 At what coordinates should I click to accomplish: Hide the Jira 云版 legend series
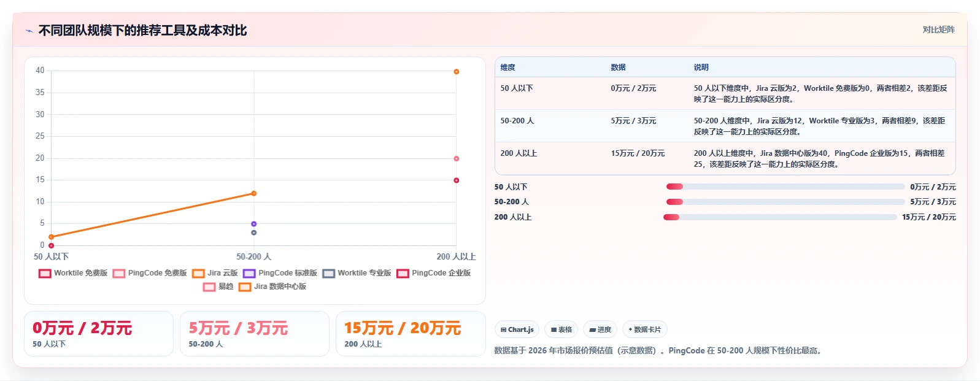coord(215,273)
